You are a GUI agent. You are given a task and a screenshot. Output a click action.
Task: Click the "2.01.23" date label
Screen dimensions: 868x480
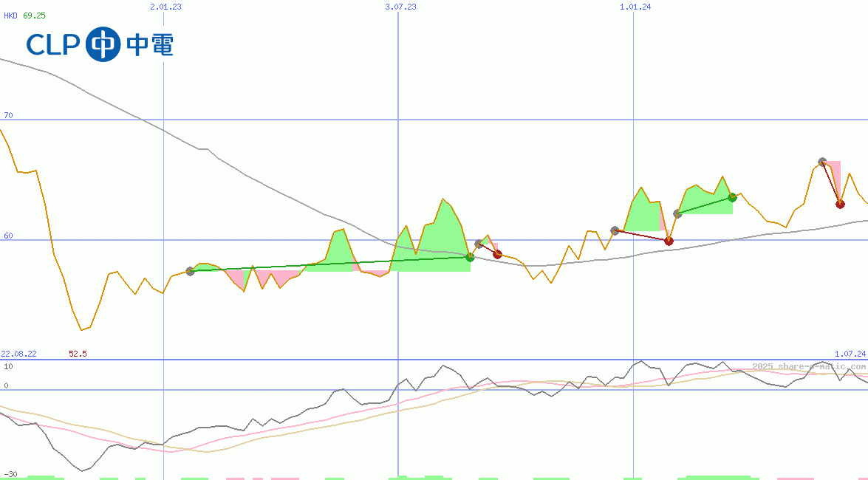(x=165, y=7)
